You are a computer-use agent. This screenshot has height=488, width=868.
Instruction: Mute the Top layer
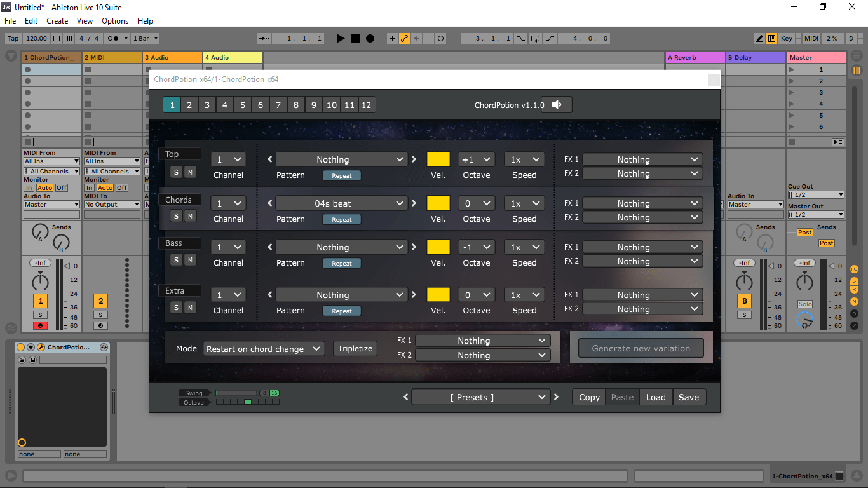coord(190,172)
